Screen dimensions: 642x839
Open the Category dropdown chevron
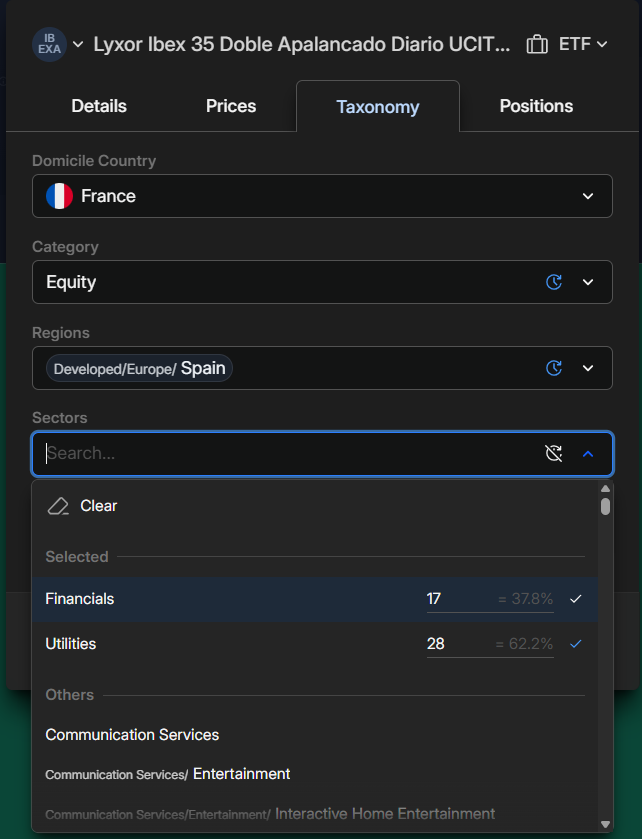coord(588,283)
